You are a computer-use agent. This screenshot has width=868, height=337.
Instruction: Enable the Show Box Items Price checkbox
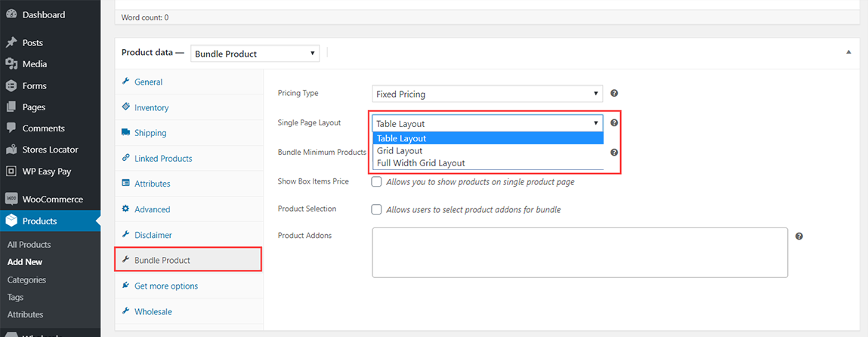[x=376, y=182]
